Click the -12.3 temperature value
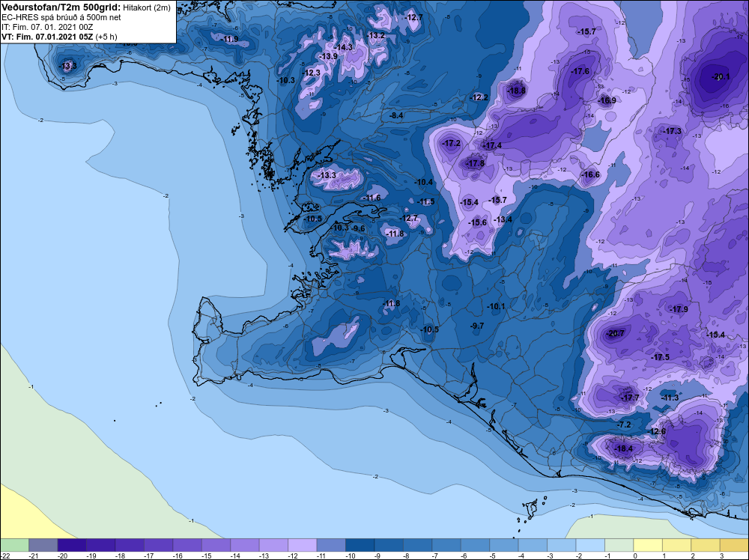This screenshot has height=560, width=749. [x=312, y=73]
